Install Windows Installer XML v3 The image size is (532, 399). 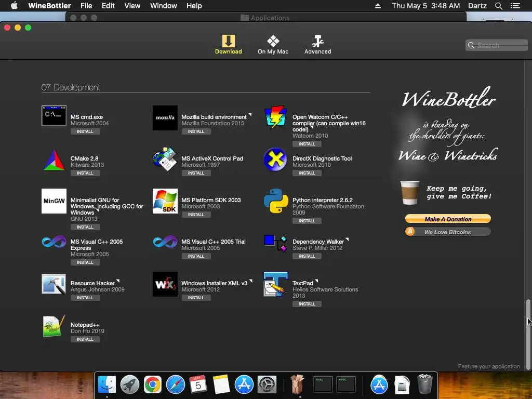[x=196, y=298]
